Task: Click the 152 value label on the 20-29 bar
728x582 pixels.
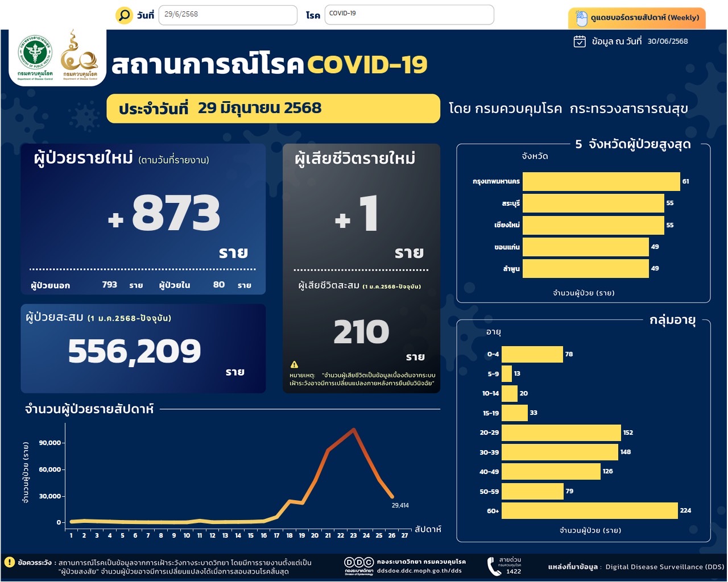Action: pos(628,433)
